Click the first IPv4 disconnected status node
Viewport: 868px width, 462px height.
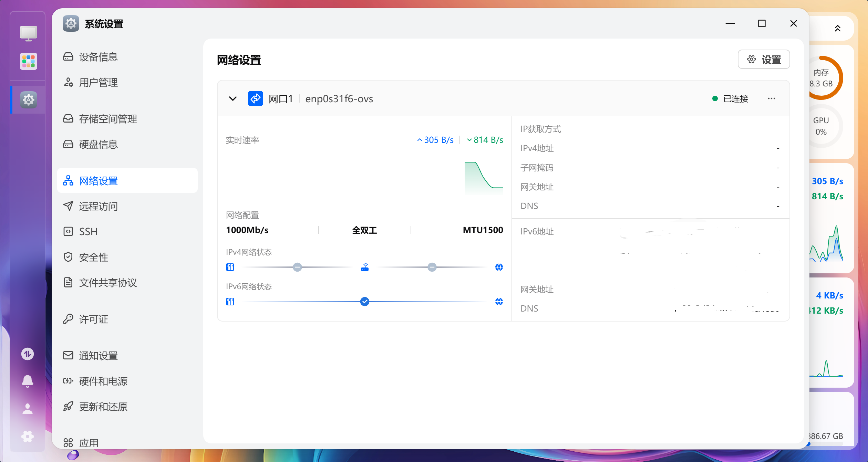point(297,267)
